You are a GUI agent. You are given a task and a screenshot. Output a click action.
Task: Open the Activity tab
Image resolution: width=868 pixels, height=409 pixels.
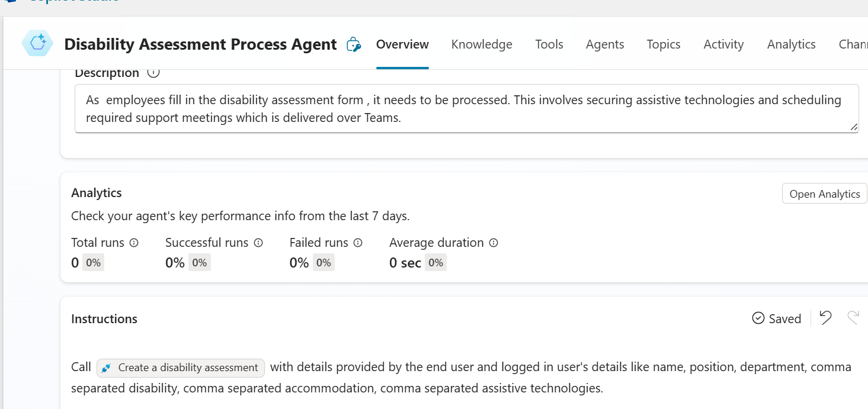723,44
